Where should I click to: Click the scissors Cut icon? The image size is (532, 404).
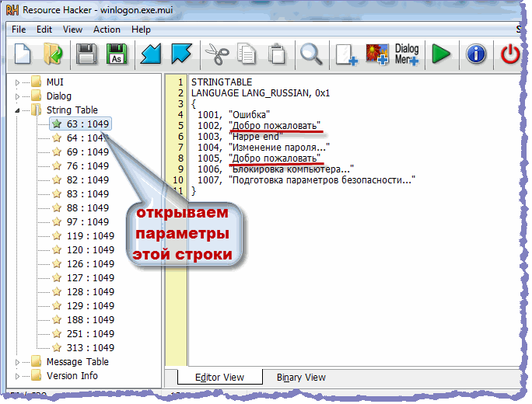pos(217,54)
